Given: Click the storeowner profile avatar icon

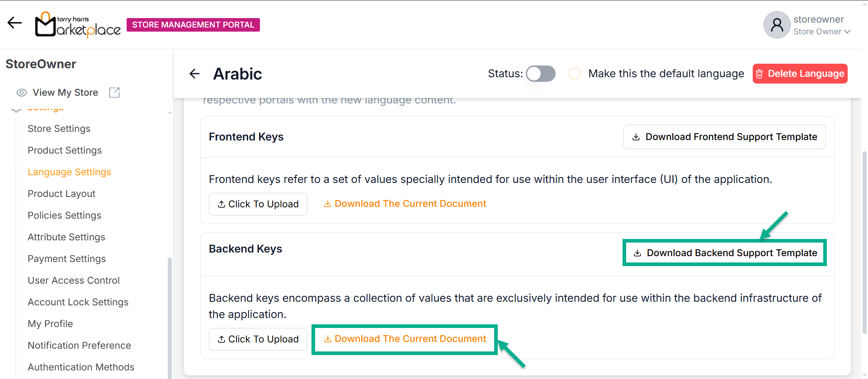Looking at the screenshot, I should [x=777, y=25].
